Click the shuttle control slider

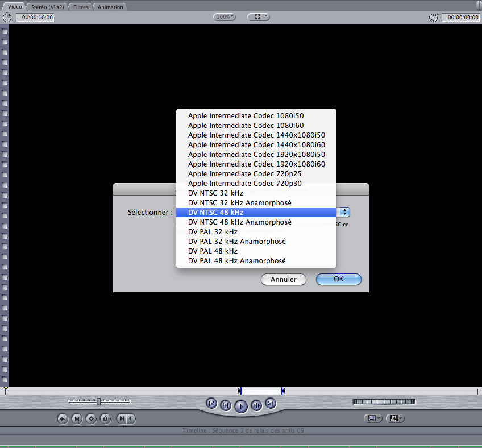tap(99, 401)
